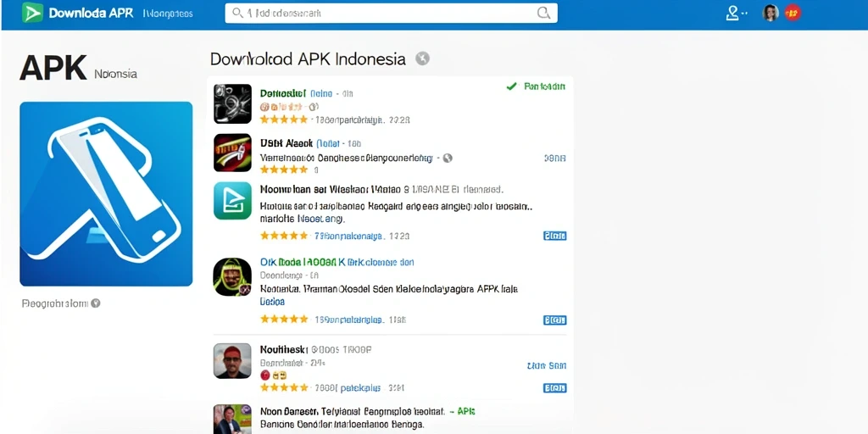Open the large blue phone app image
868x434 pixels.
(x=106, y=194)
